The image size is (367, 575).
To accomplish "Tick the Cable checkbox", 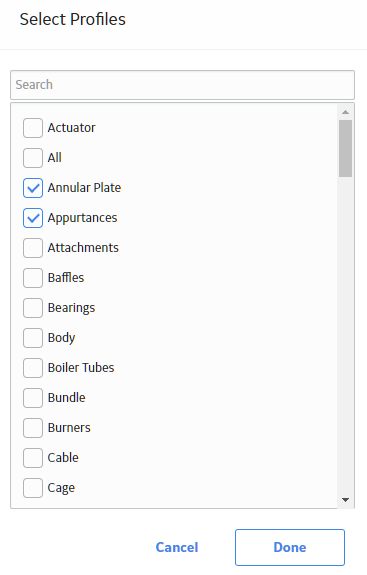I will click(x=33, y=458).
